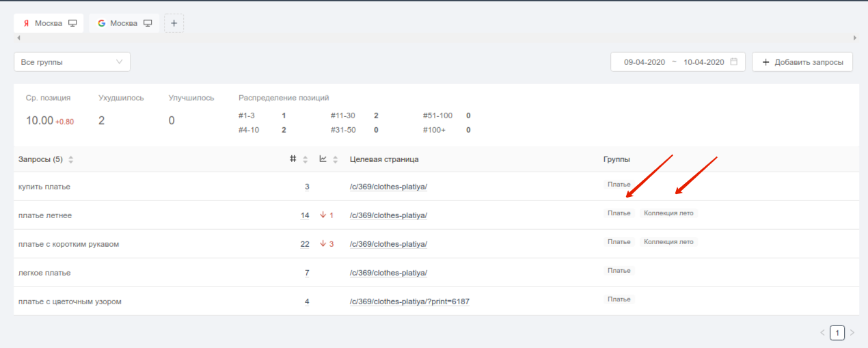Select the query платье с коротким рукавом
This screenshot has width=868, height=348.
(68, 244)
